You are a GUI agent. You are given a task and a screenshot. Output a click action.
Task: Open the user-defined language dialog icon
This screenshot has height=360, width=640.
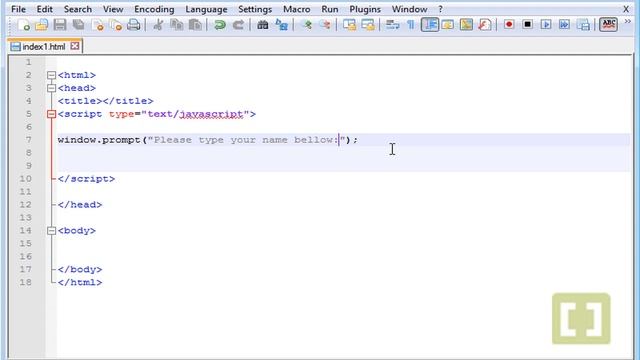coord(448,25)
